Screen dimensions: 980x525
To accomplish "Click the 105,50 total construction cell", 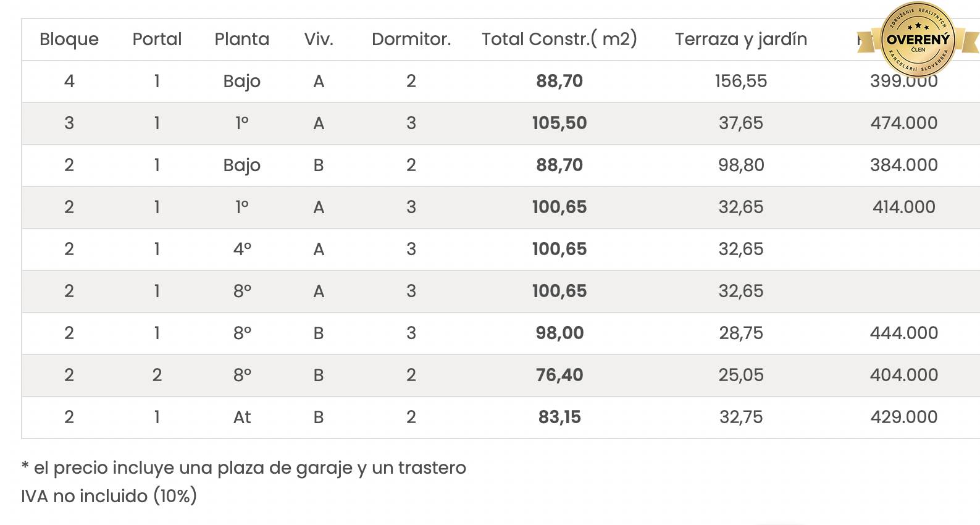I will [x=559, y=123].
